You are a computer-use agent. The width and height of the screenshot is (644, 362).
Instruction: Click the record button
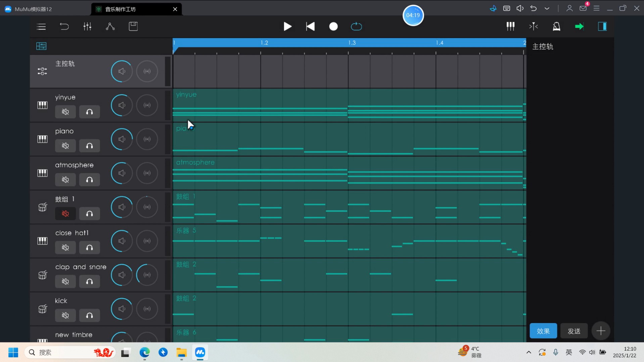tap(333, 27)
